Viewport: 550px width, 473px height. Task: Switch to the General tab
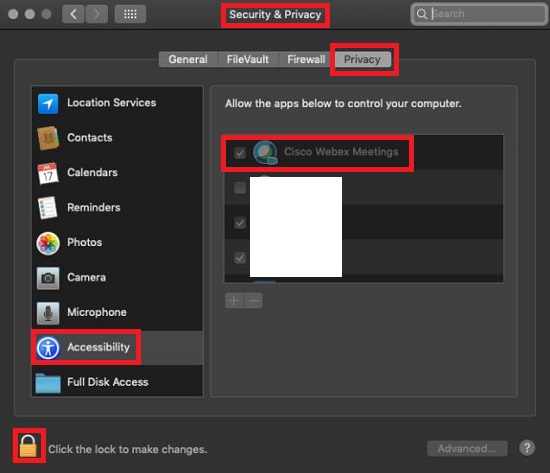coord(188,59)
